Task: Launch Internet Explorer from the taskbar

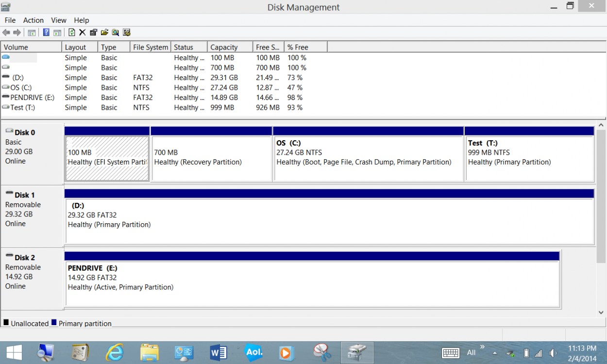Action: tap(115, 352)
